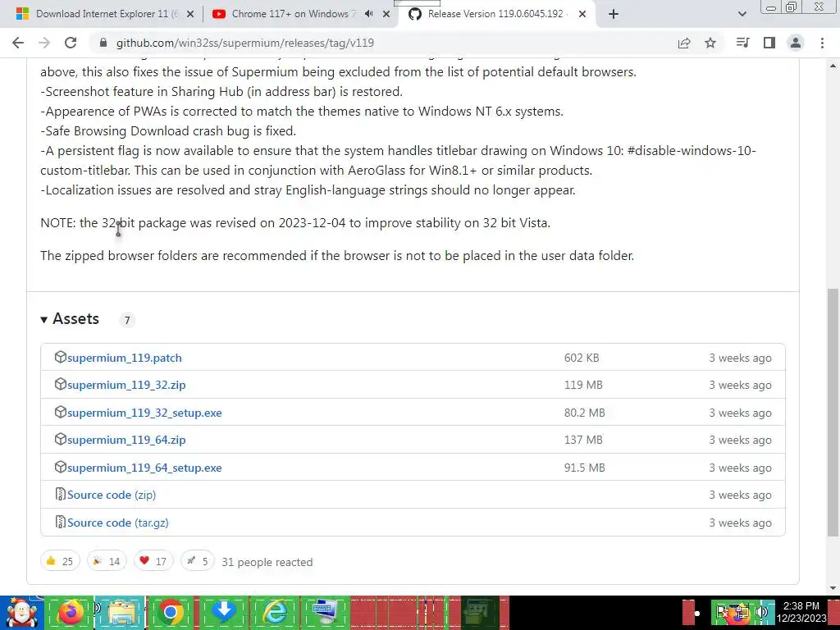
Task: Open Internet Explorer from the taskbar
Action: click(x=276, y=612)
